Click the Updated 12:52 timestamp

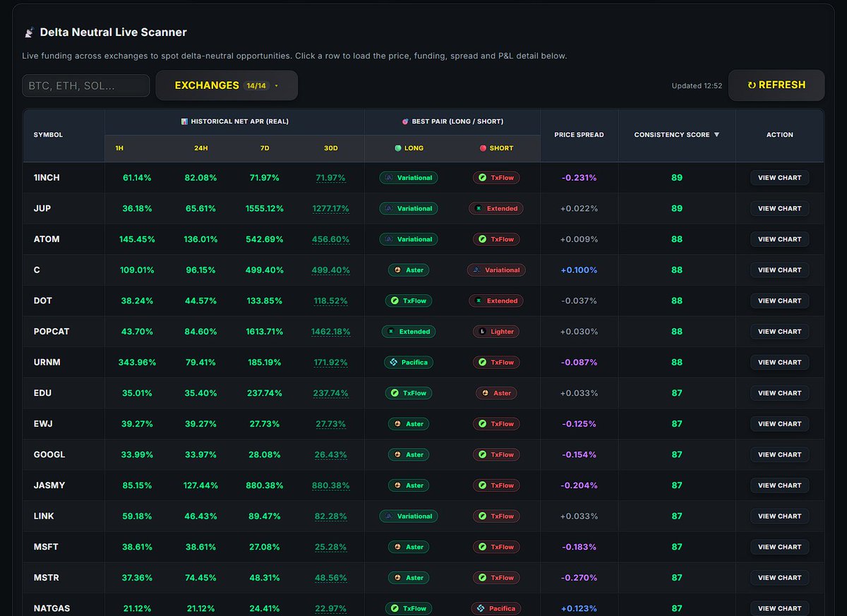(697, 86)
